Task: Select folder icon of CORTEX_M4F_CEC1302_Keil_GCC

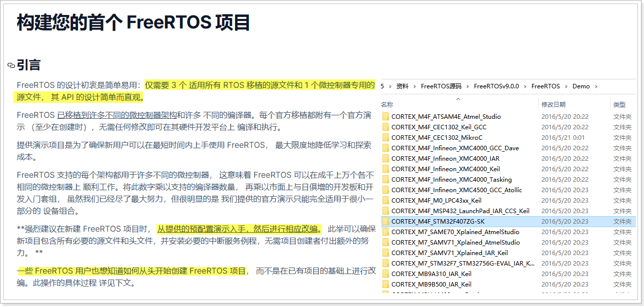Action: tap(385, 127)
